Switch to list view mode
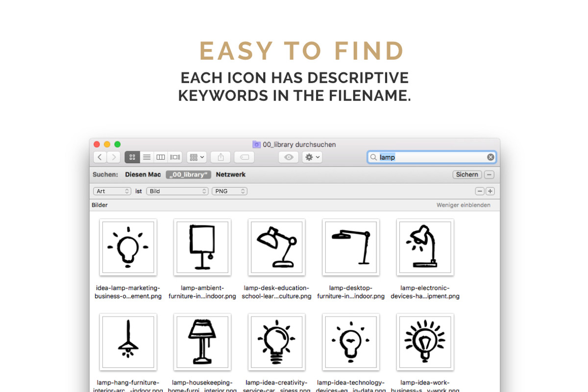 pyautogui.click(x=147, y=157)
